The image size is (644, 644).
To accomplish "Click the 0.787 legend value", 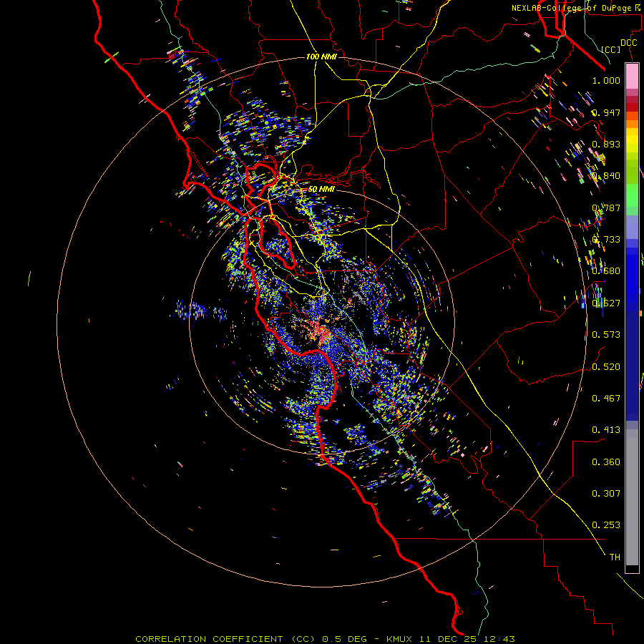I will click(606, 208).
